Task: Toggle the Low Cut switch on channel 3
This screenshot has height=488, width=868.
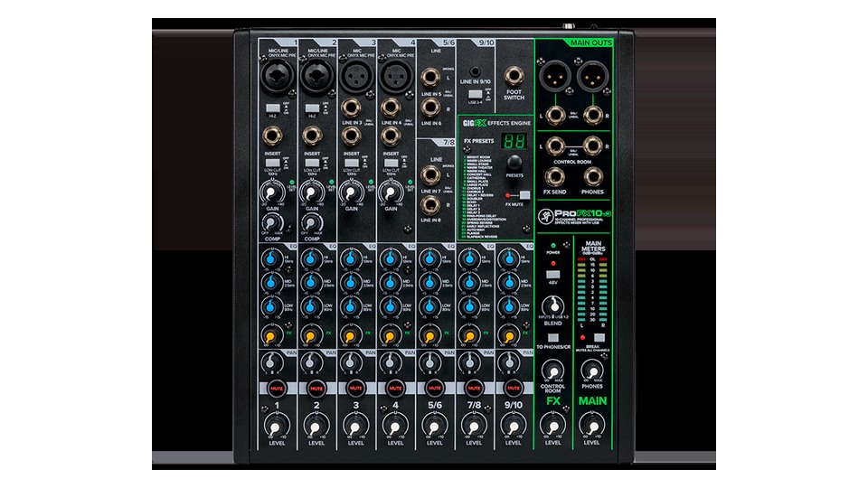Action: [x=352, y=164]
